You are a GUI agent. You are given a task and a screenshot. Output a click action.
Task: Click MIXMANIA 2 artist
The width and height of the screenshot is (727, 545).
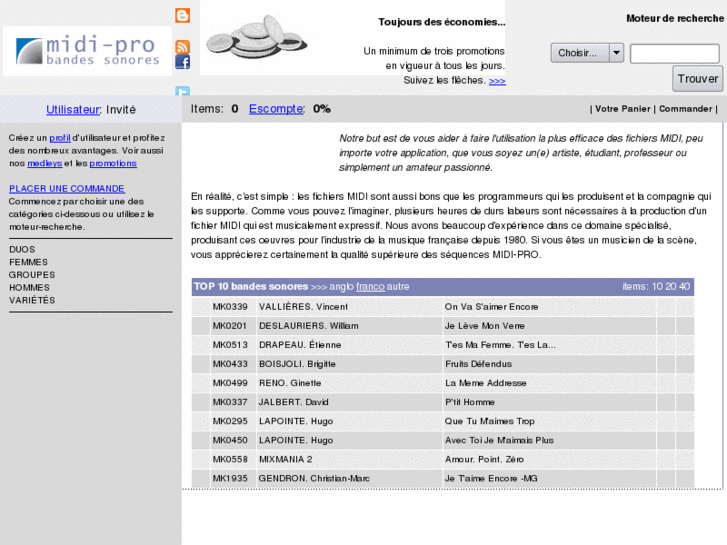[286, 459]
